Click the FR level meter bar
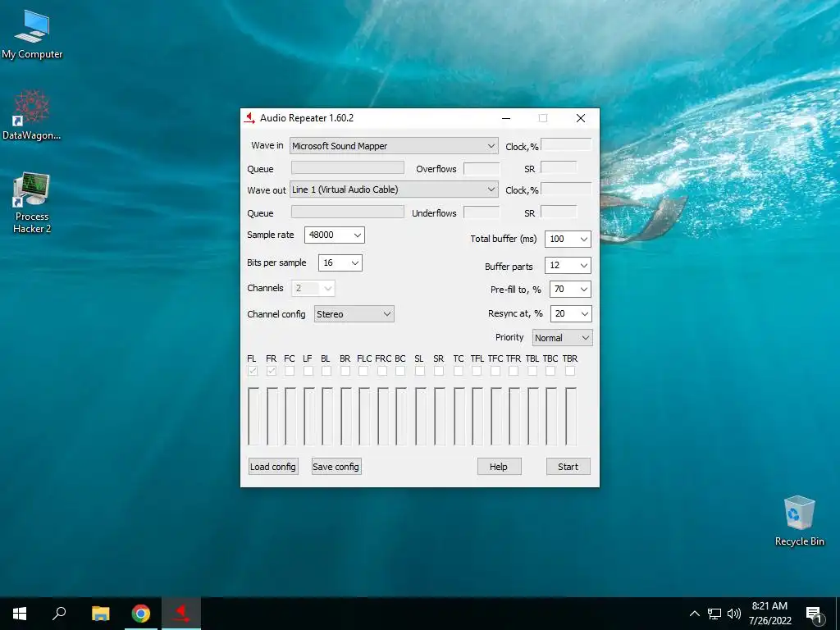The image size is (840, 630). [x=272, y=416]
